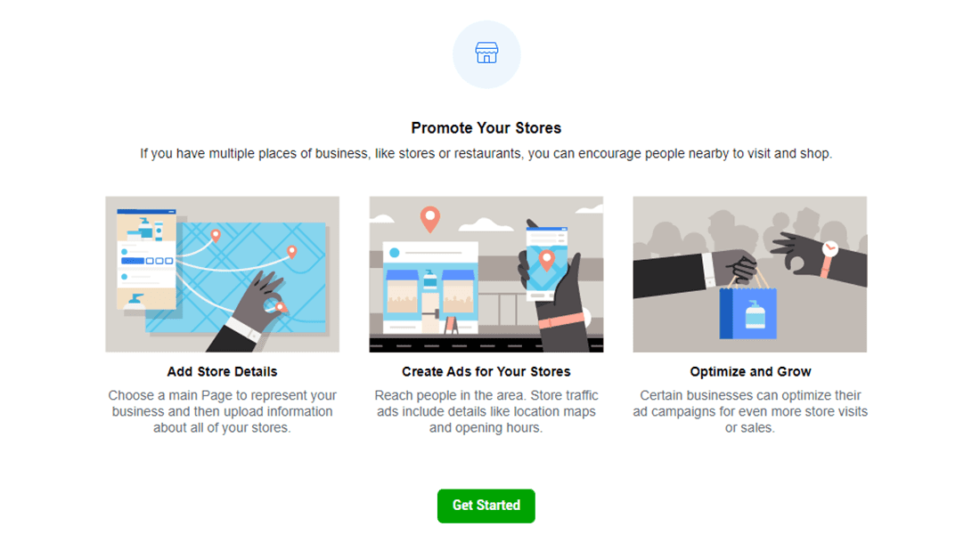
Task: Click the wristwatch on the reaching arm
Action: (829, 250)
